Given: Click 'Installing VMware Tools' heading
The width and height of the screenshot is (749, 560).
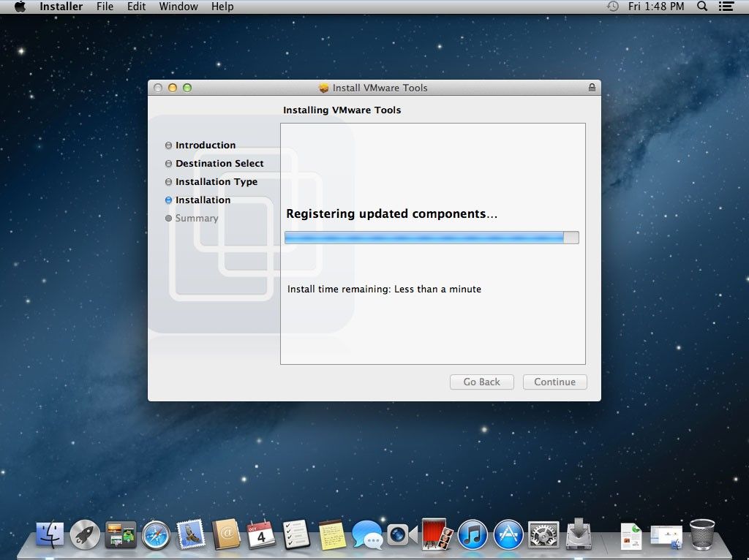Looking at the screenshot, I should (342, 110).
